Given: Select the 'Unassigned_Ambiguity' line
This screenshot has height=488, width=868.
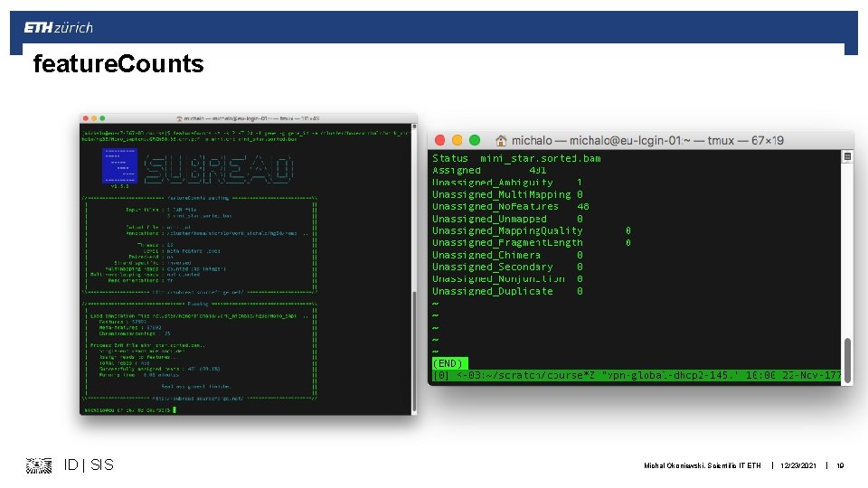Looking at the screenshot, I should pos(507,183).
